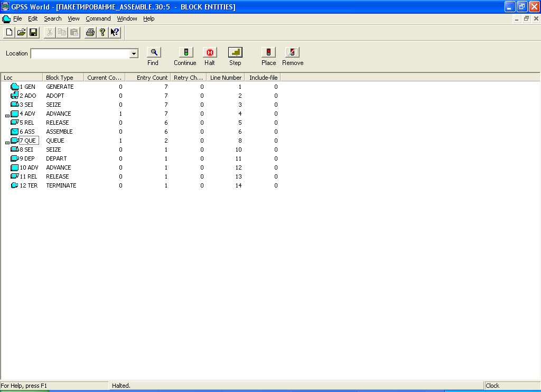Viewport: 541px width, 392px height.
Task: Click the TERMINATE block icon of row 12 TER
Action: click(x=14, y=185)
